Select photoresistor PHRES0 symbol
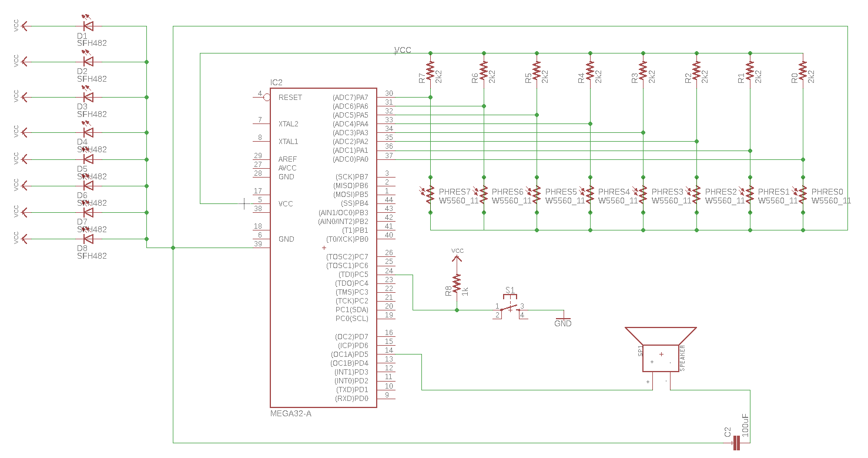Viewport: 868px width, 458px height. coord(800,195)
